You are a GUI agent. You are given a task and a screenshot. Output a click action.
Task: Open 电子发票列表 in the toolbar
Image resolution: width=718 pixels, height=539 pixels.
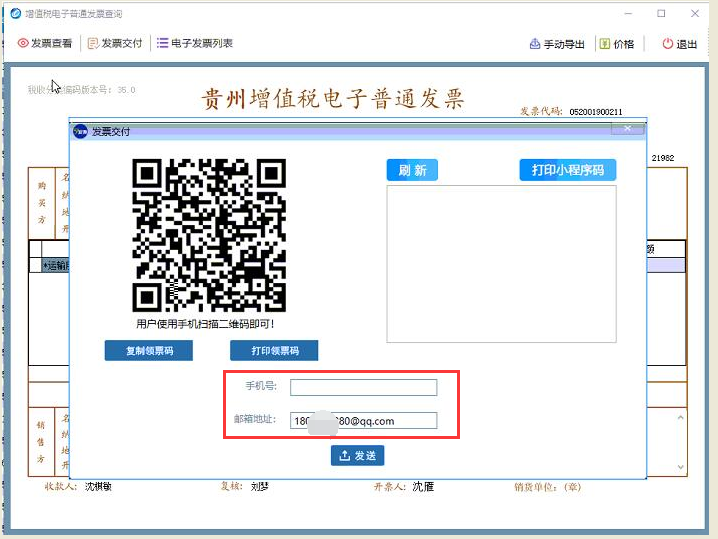195,43
